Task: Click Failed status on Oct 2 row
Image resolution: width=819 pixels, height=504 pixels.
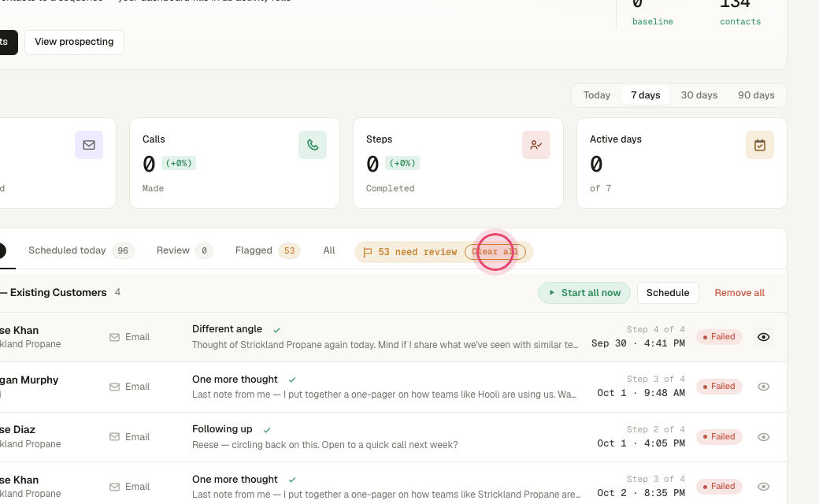Action: (x=719, y=486)
